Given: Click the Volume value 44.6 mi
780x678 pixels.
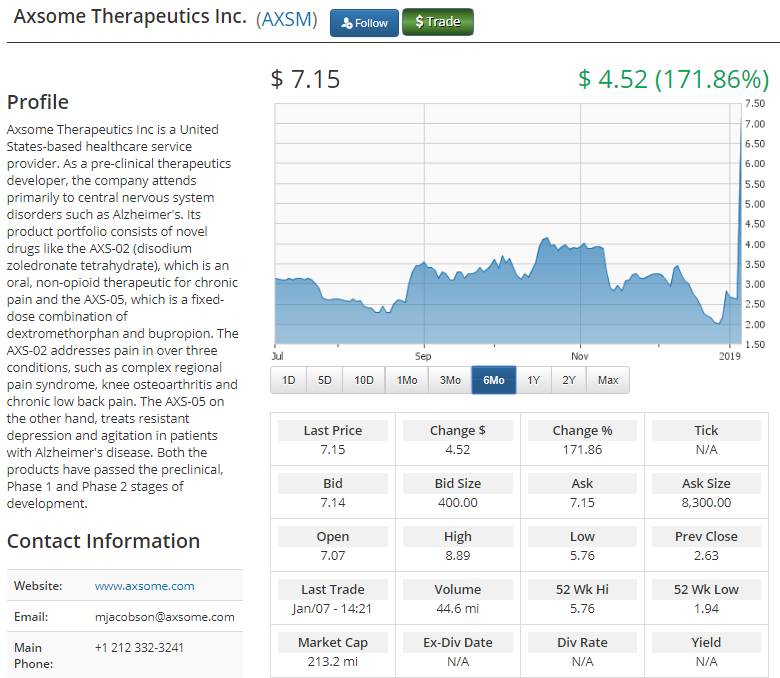Looking at the screenshot, I should (x=458, y=608).
